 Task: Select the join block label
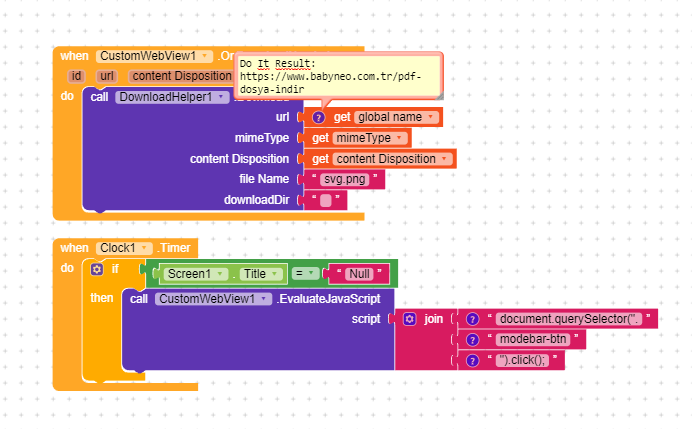433,319
